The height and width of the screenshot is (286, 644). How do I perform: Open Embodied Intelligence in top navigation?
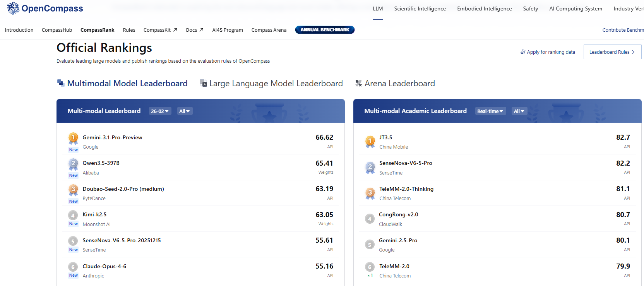point(484,9)
